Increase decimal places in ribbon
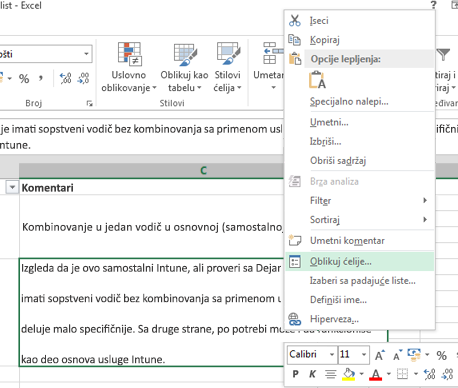Viewport: 458px width, 388px height. (x=65, y=79)
